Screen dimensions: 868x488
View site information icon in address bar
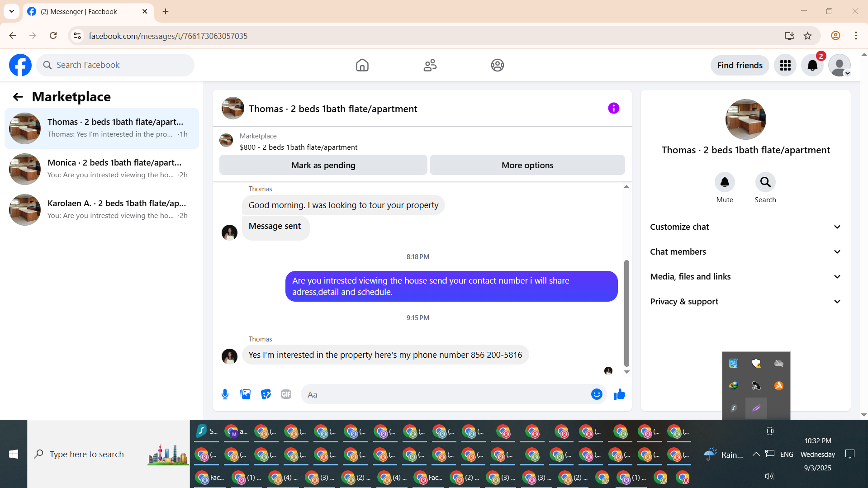(77, 36)
